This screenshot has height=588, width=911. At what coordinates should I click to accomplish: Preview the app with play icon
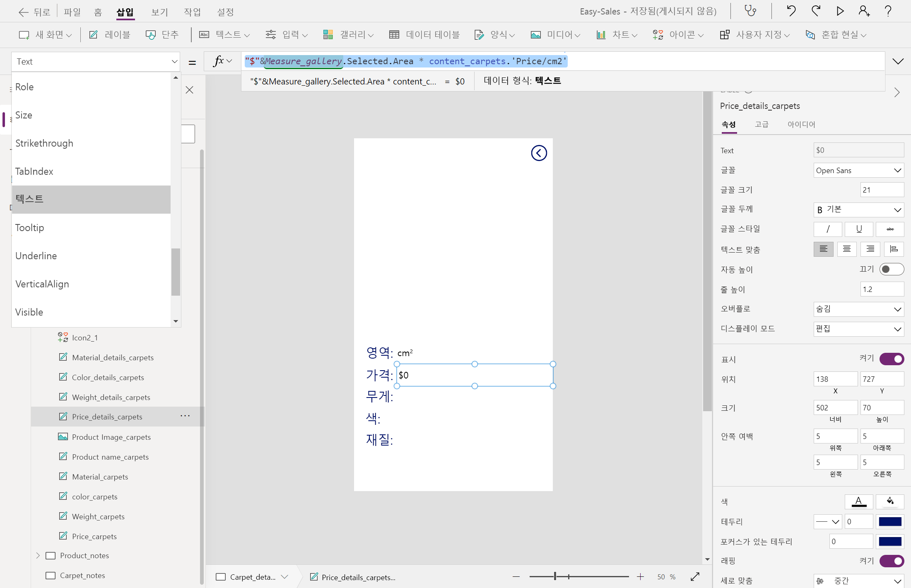tap(840, 11)
